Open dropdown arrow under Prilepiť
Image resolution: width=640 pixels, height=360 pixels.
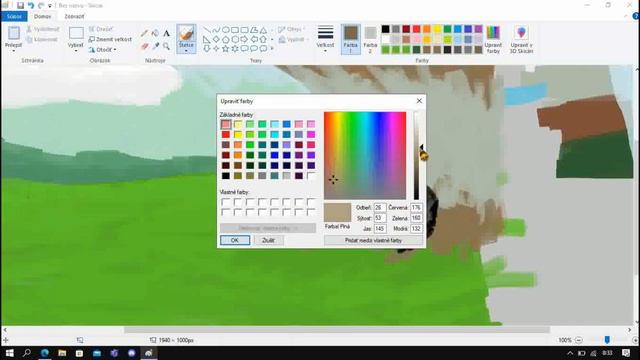[13, 51]
